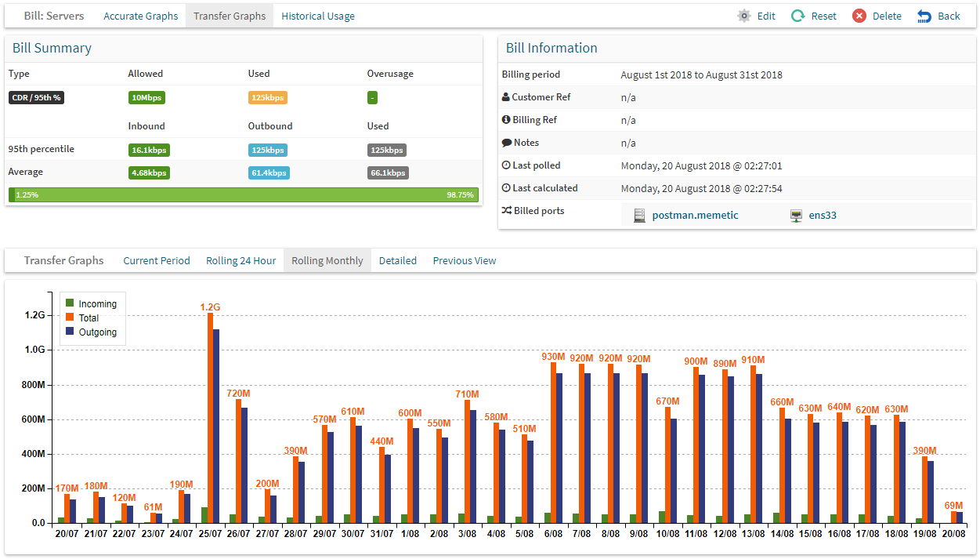Open the postman.memetic device link
The width and height of the screenshot is (980, 559).
(x=695, y=215)
